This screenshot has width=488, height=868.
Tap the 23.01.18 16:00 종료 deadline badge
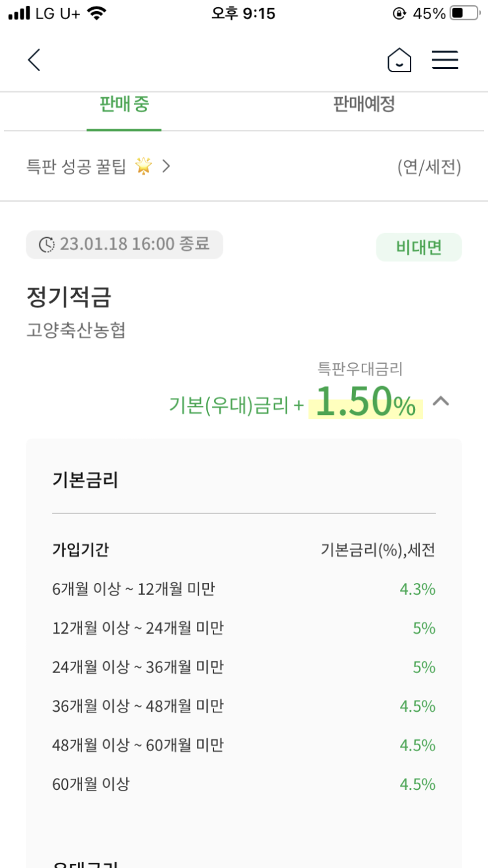(125, 245)
